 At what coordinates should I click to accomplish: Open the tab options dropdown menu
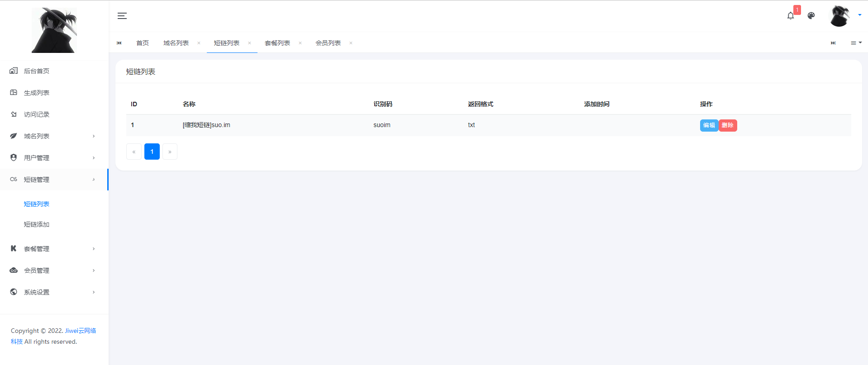[856, 43]
